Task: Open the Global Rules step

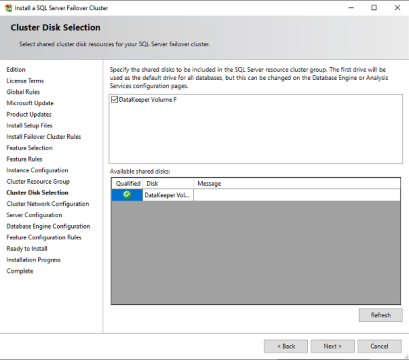Action: tap(23, 92)
